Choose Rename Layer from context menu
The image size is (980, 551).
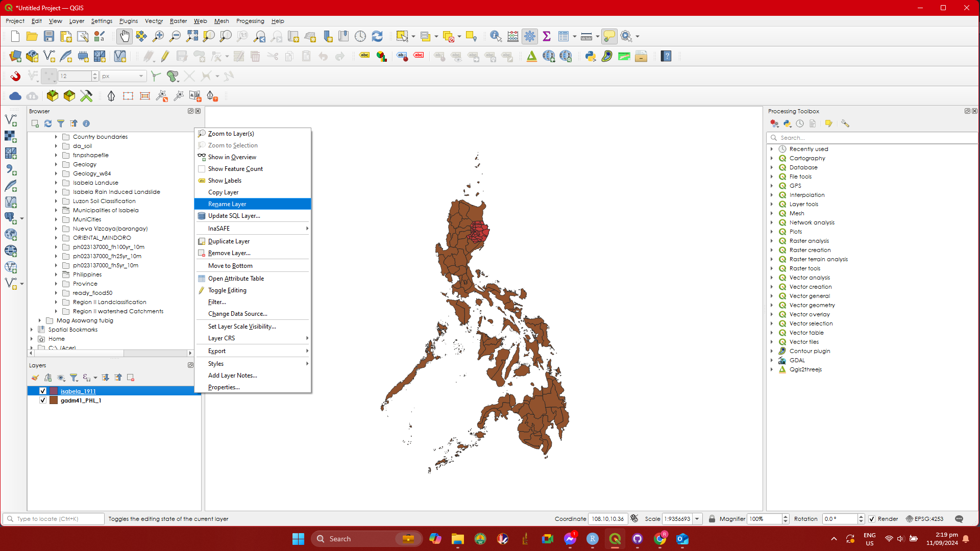click(227, 204)
